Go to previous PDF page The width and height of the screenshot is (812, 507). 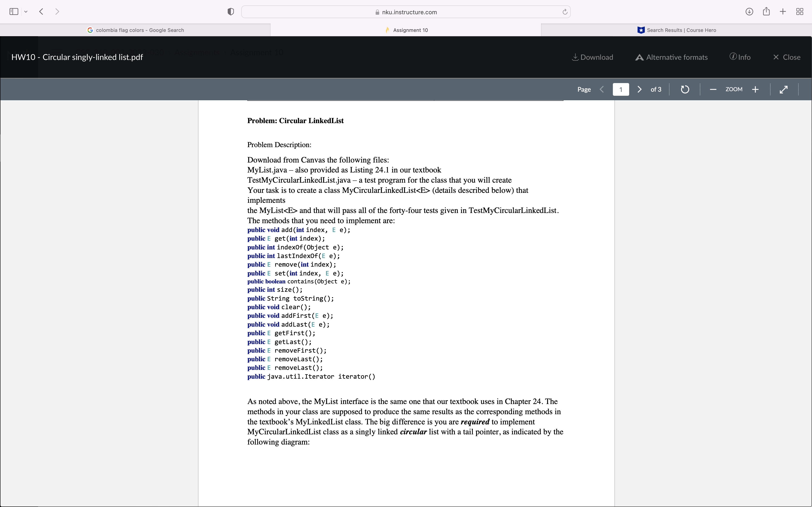(602, 90)
